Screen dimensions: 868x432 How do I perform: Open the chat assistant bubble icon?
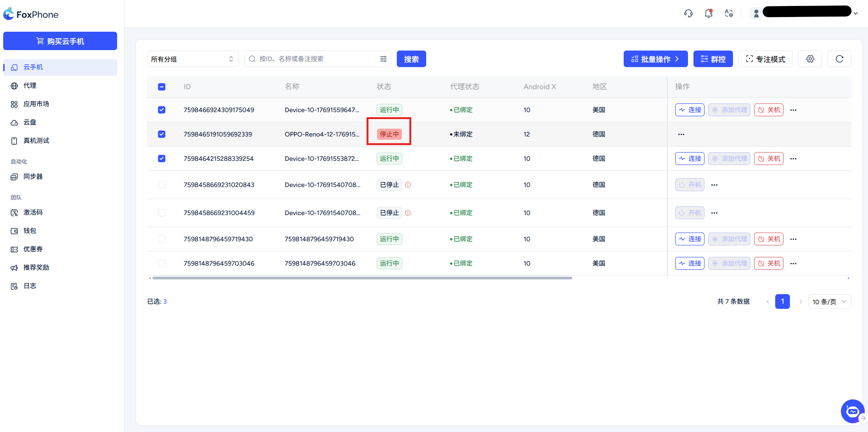[852, 411]
